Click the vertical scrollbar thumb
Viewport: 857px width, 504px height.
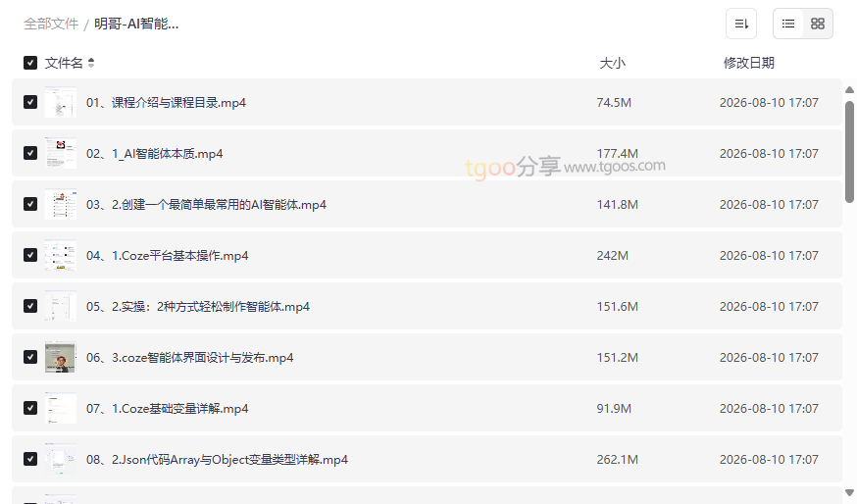pyautogui.click(x=849, y=152)
